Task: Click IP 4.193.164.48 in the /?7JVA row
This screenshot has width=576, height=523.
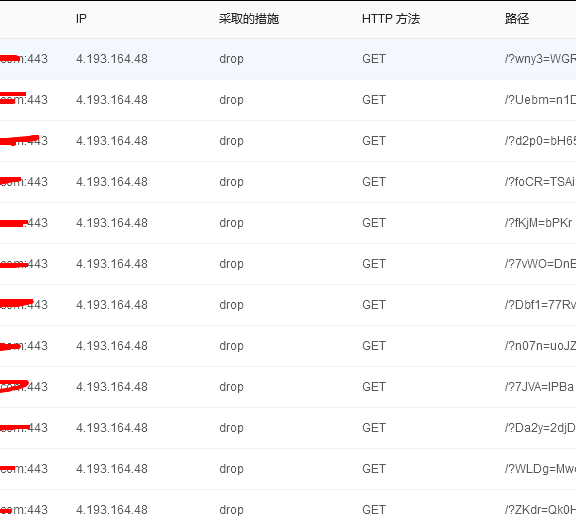Action: [x=112, y=387]
